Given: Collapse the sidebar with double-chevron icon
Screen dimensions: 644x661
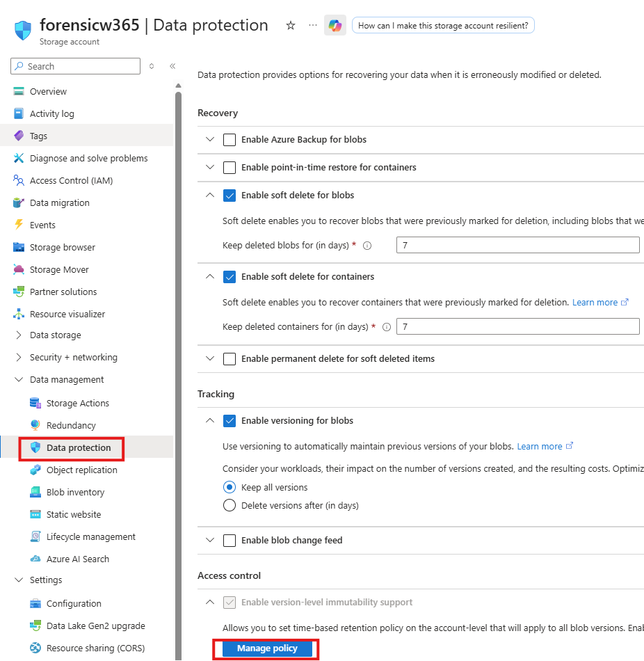Looking at the screenshot, I should pos(172,66).
